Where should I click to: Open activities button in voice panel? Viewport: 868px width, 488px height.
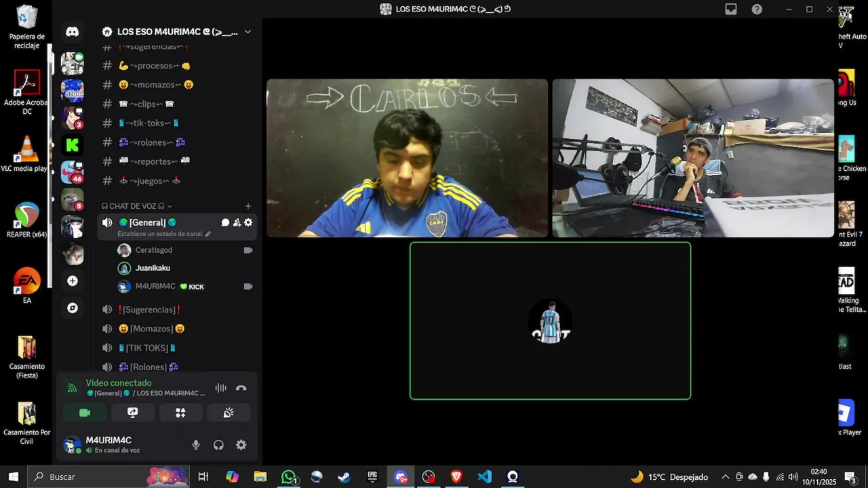[x=180, y=413]
